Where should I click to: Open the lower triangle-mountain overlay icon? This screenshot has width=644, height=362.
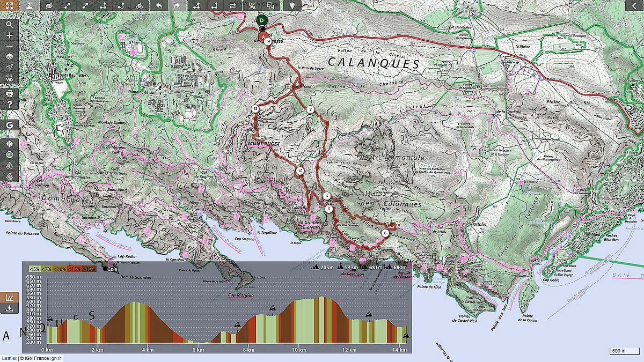pyautogui.click(x=10, y=176)
